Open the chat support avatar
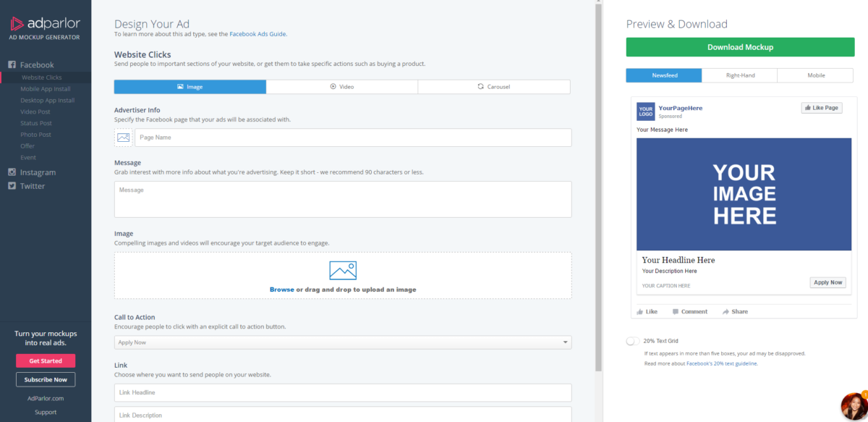 point(854,408)
